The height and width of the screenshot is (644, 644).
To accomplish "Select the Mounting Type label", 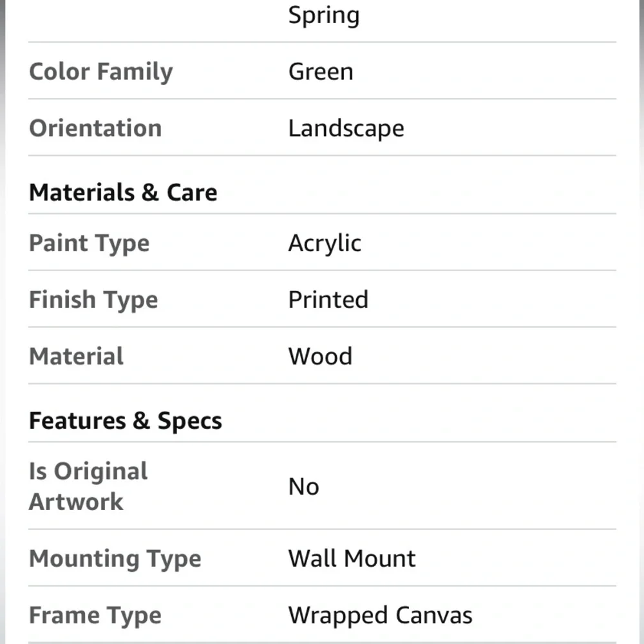I will coord(115,558).
